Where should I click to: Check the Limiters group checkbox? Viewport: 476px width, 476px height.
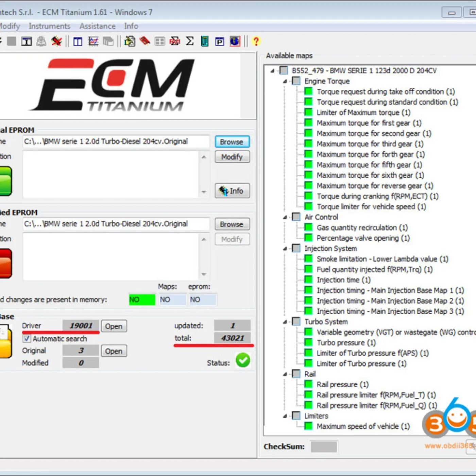296,416
